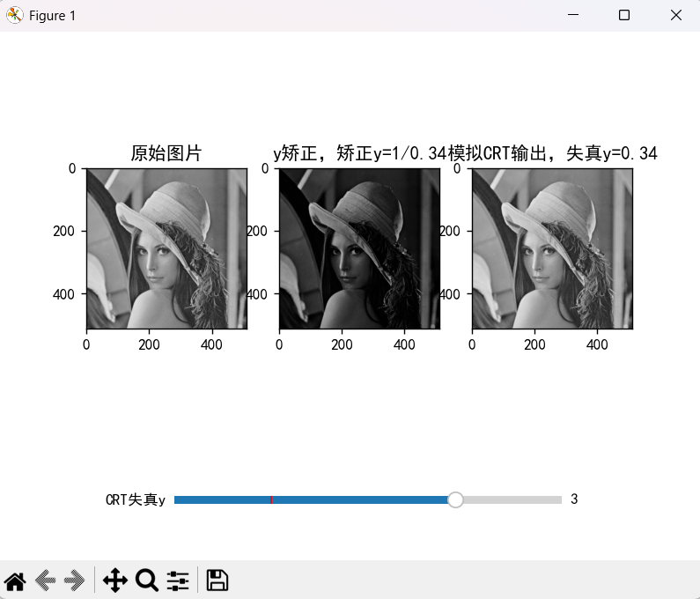Click the slider value text 3
700x599 pixels.
574,499
